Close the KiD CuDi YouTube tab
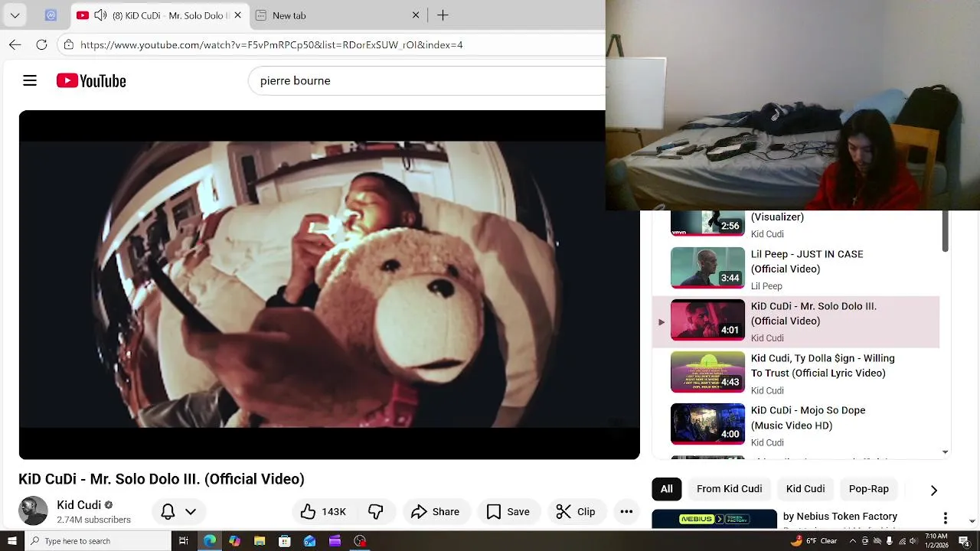980x551 pixels. click(x=237, y=15)
